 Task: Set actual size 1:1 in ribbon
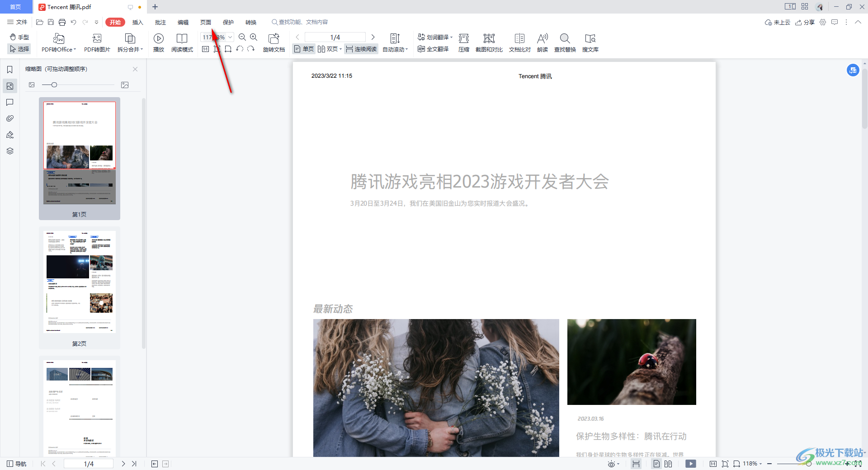point(206,49)
